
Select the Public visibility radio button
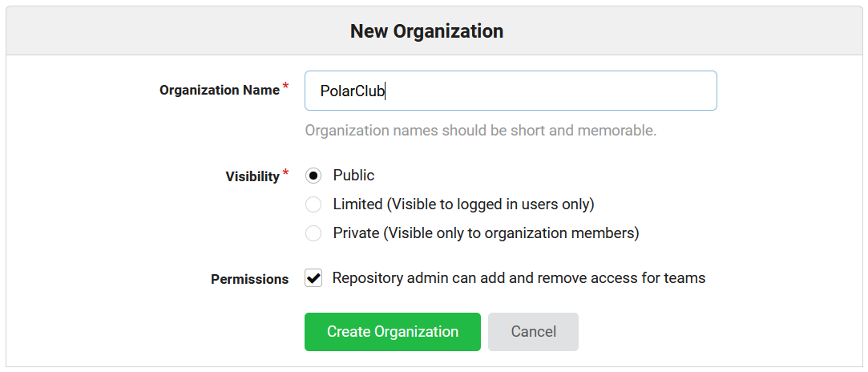(313, 176)
